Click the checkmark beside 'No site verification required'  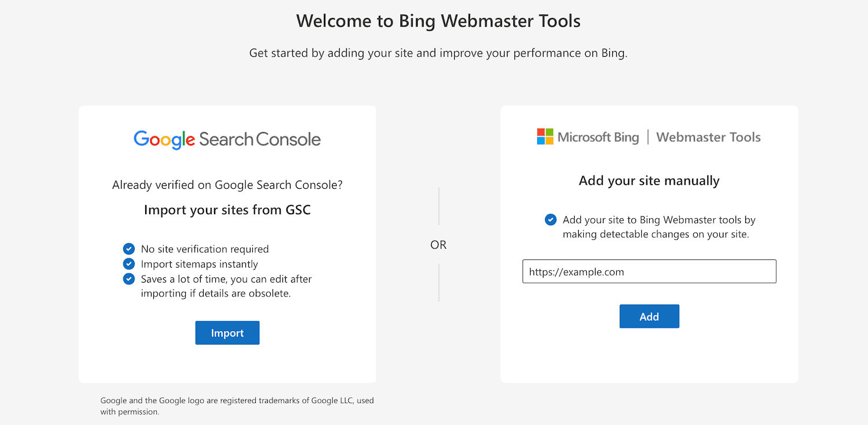click(128, 248)
